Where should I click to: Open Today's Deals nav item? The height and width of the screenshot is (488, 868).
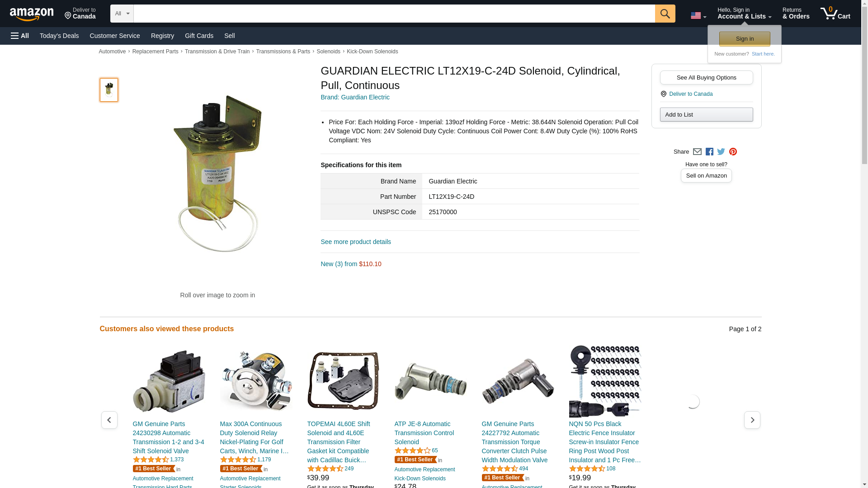point(59,36)
